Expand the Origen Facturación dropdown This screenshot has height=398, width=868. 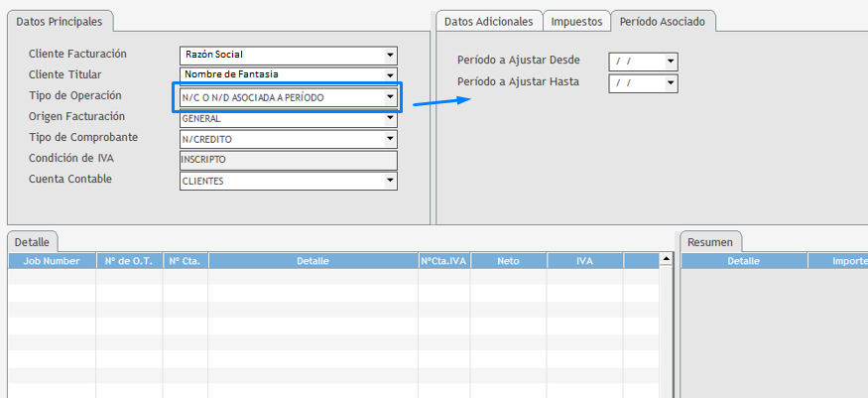pyautogui.click(x=390, y=118)
